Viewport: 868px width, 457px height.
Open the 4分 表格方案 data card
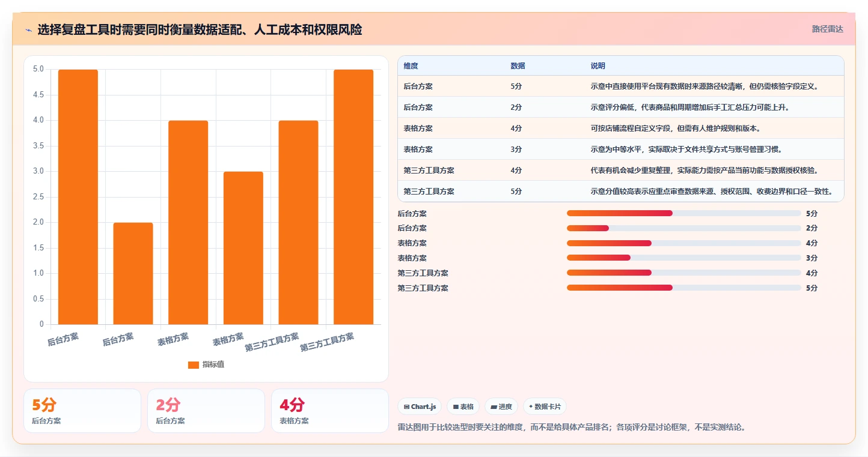(x=330, y=411)
